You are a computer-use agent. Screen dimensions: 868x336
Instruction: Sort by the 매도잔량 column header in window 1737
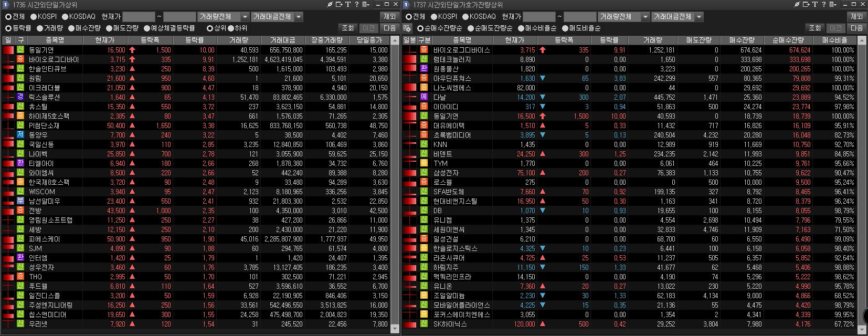click(699, 39)
